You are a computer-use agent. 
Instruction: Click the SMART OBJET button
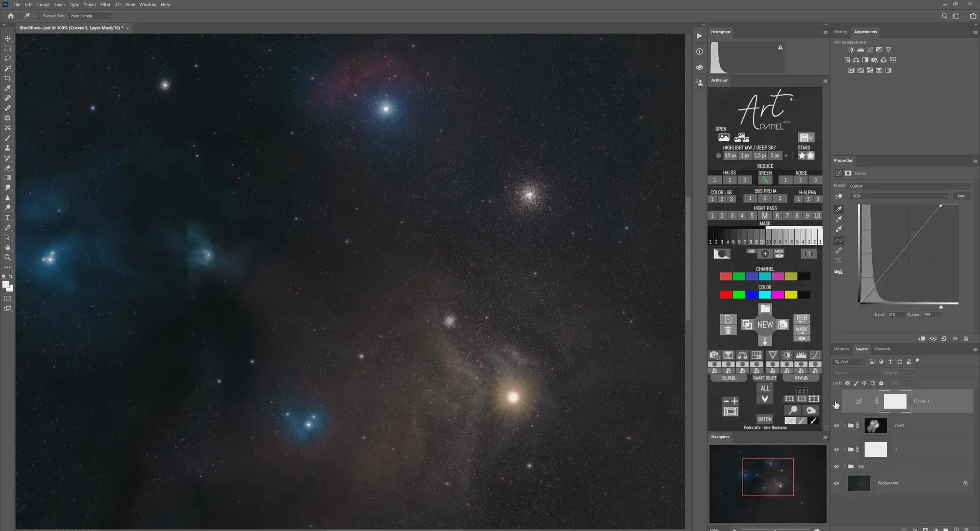(x=765, y=378)
